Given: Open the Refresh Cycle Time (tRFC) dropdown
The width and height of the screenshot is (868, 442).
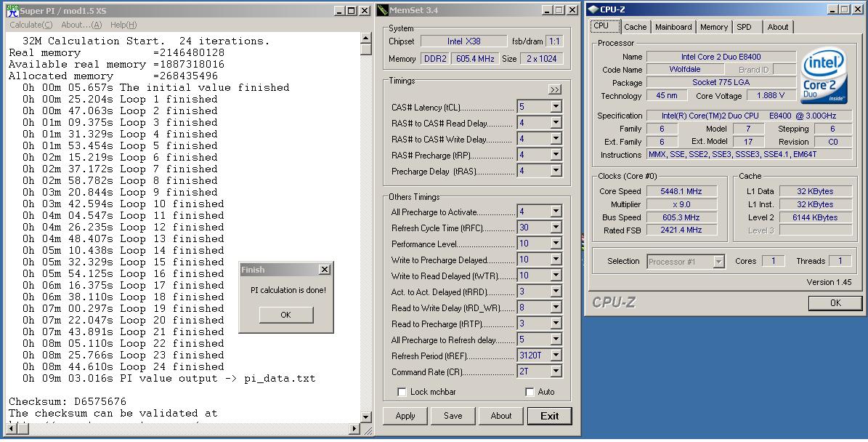Looking at the screenshot, I should (x=556, y=228).
